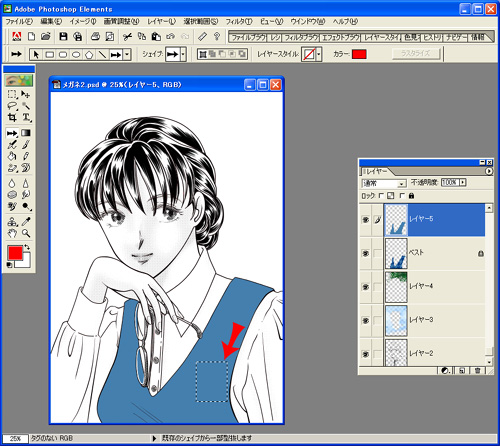This screenshot has width=500, height=446.
Task: Create new layer icon in Layers panel
Action: 462,370
